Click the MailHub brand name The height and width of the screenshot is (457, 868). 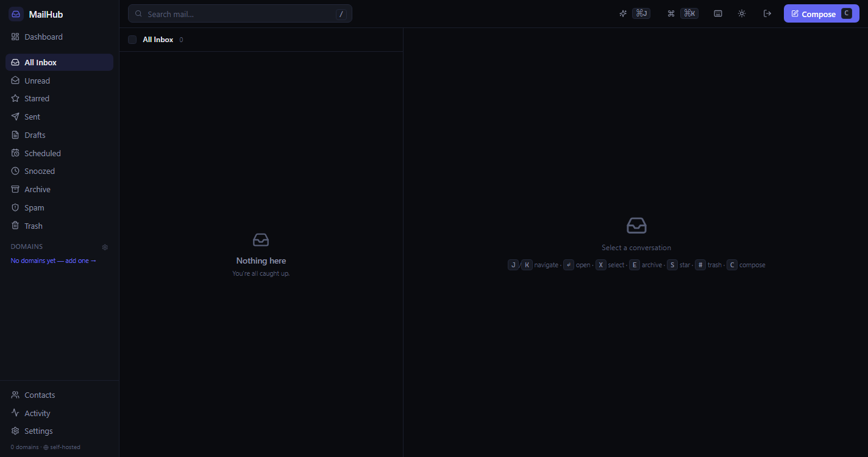(46, 14)
